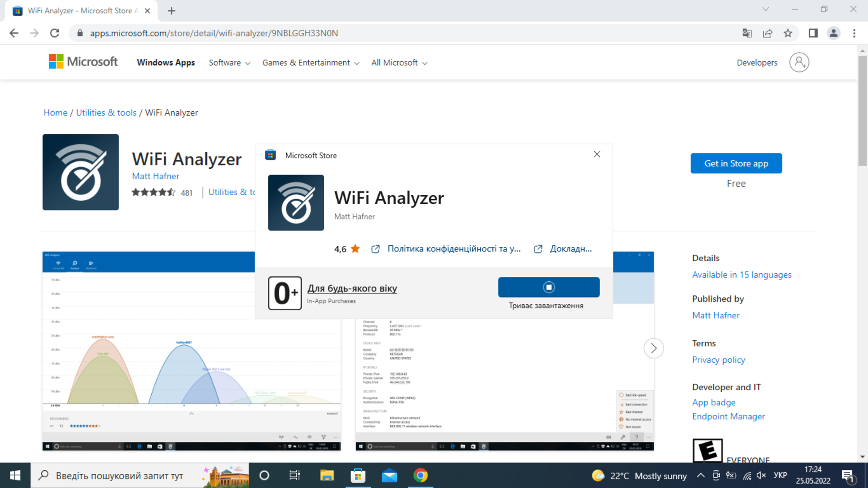Open the clock and date 17:24
This screenshot has width=868, height=488.
coord(813,475)
